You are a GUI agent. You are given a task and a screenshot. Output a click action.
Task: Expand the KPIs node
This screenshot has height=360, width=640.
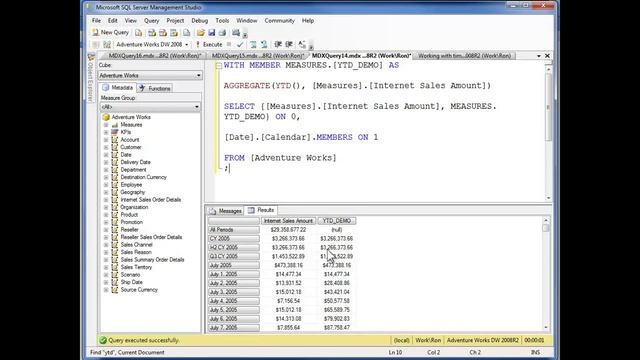(106, 132)
